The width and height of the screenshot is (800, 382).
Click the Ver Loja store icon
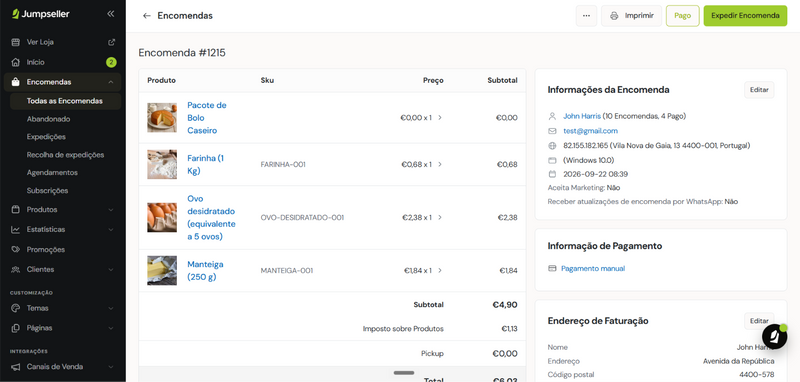(16, 42)
